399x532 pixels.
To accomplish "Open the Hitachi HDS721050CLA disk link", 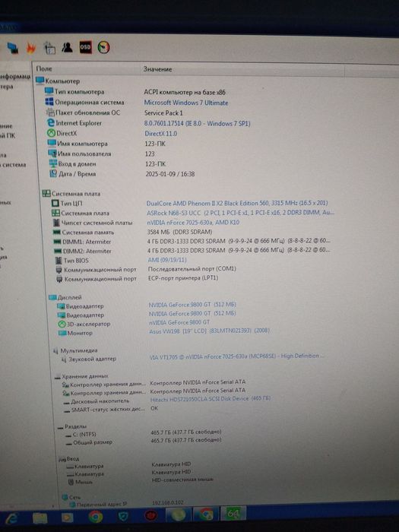I will [x=211, y=399].
